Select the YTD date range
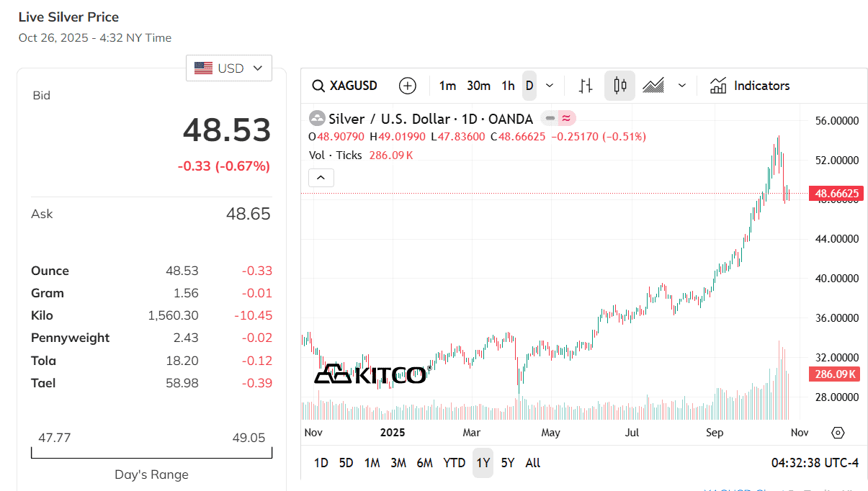 point(454,463)
